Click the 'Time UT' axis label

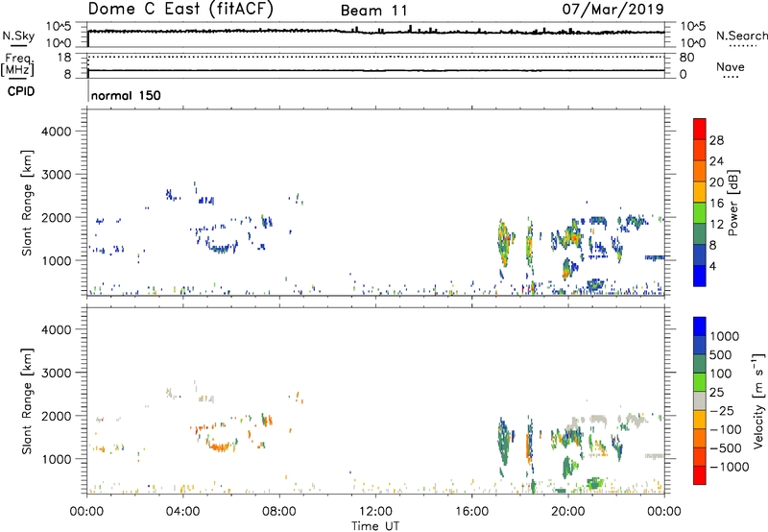click(375, 526)
